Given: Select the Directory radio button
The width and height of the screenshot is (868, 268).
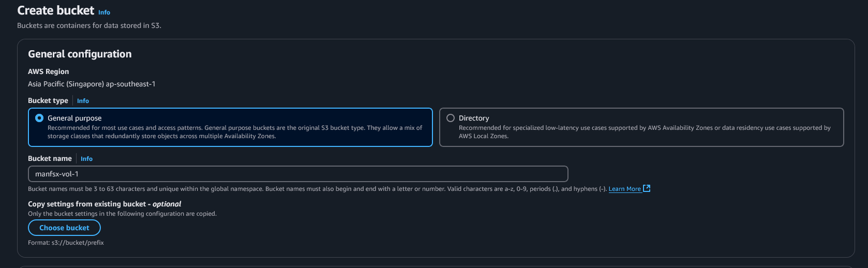Looking at the screenshot, I should [x=451, y=118].
